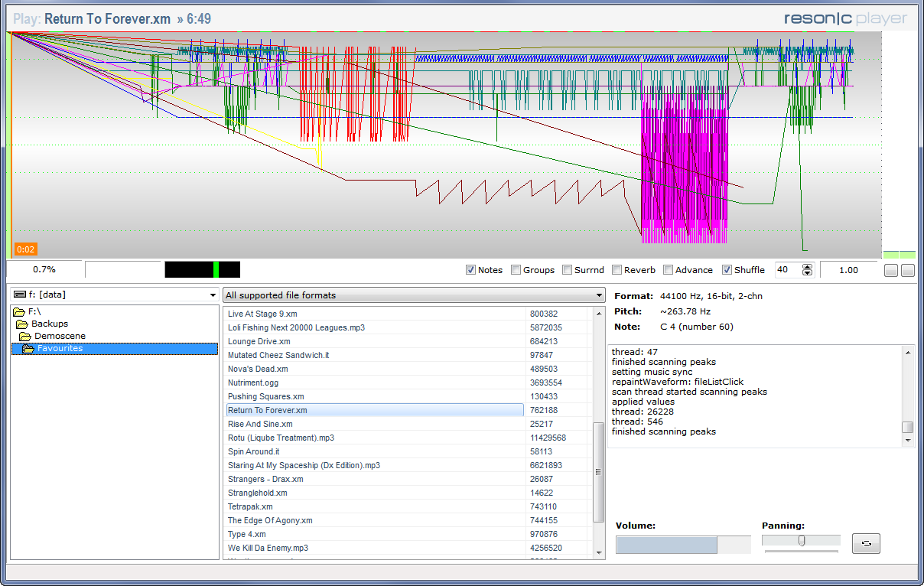The height and width of the screenshot is (586, 924).
Task: Open the f: [data] drive dropdown
Action: pos(113,295)
